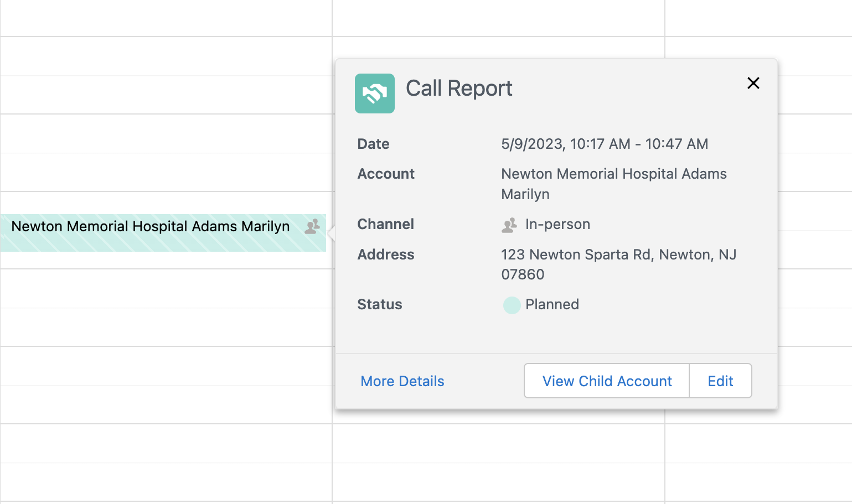Open the More Details link
The image size is (852, 504).
(402, 381)
